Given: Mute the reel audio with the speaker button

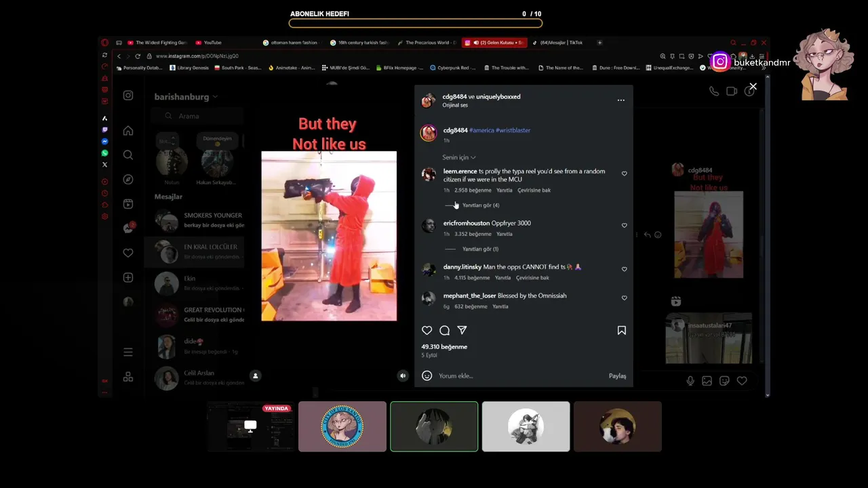Looking at the screenshot, I should [x=403, y=375].
